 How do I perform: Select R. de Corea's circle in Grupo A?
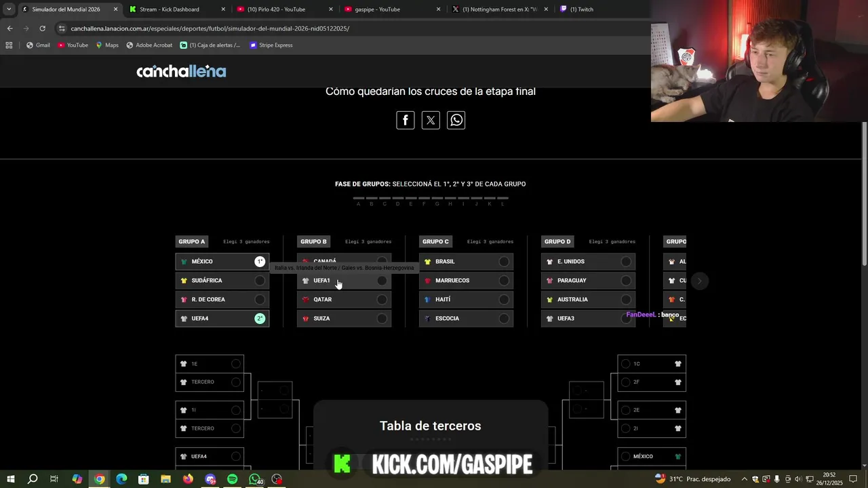(x=260, y=300)
